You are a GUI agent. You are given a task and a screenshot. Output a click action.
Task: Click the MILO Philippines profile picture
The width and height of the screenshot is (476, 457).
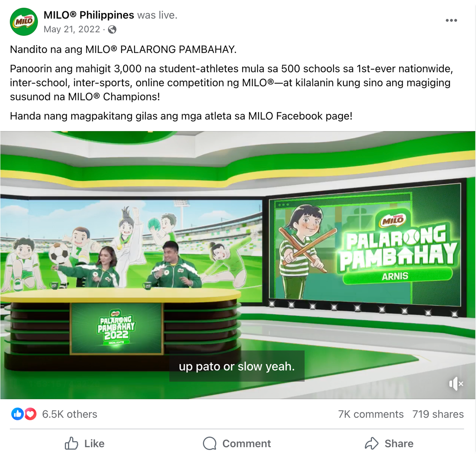[x=24, y=22]
